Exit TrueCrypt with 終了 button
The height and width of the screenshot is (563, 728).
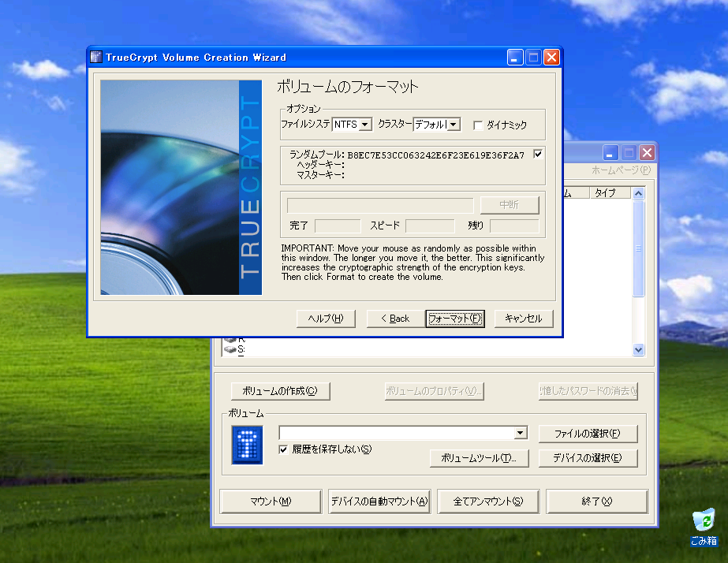click(596, 501)
